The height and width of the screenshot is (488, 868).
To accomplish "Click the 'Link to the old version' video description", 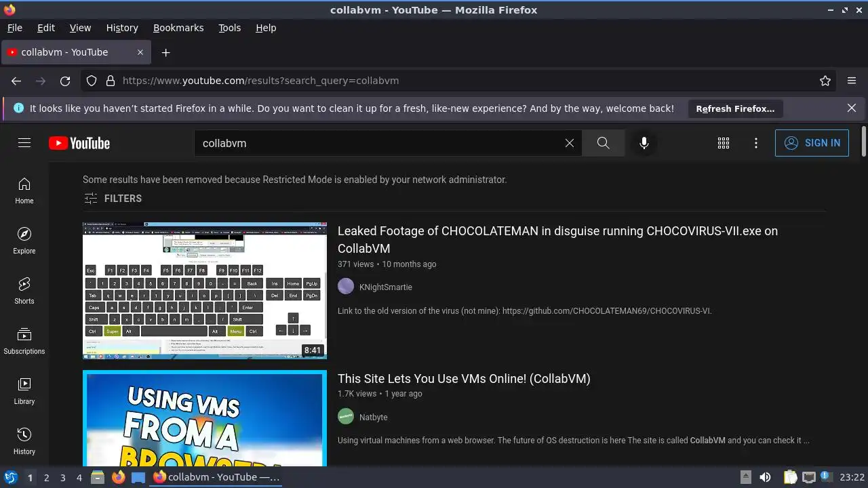I will tap(524, 311).
